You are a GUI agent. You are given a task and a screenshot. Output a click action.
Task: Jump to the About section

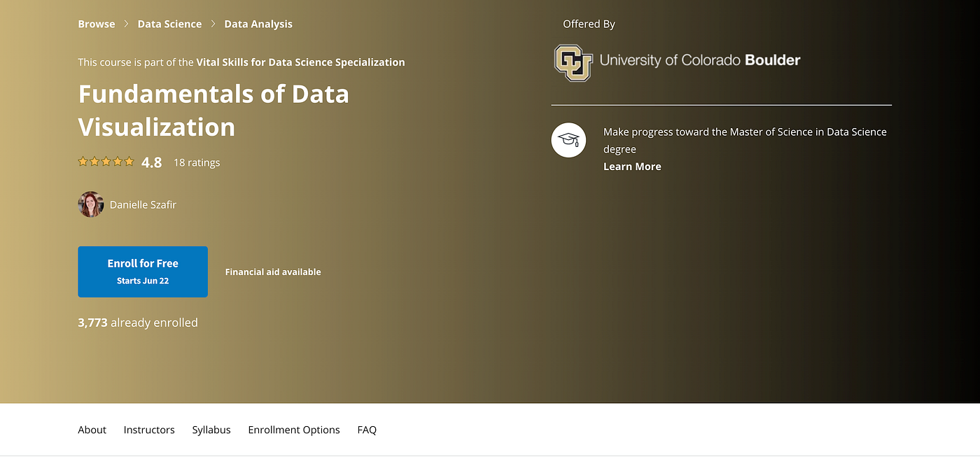[x=92, y=430]
